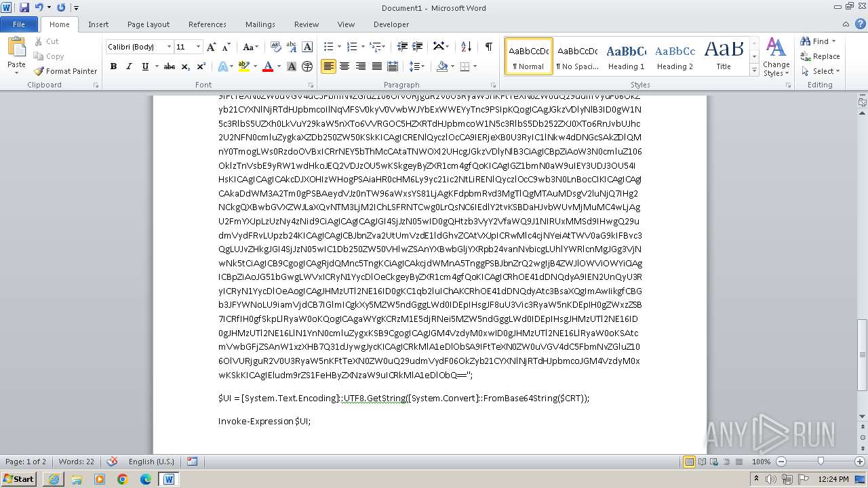Open the File tab
Screen dimensions: 868x488
(x=19, y=24)
